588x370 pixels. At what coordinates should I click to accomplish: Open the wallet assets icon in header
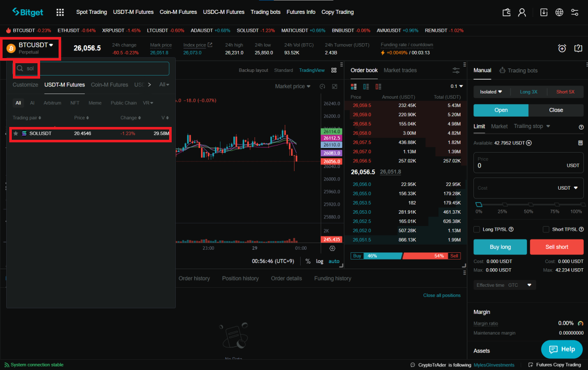(506, 12)
